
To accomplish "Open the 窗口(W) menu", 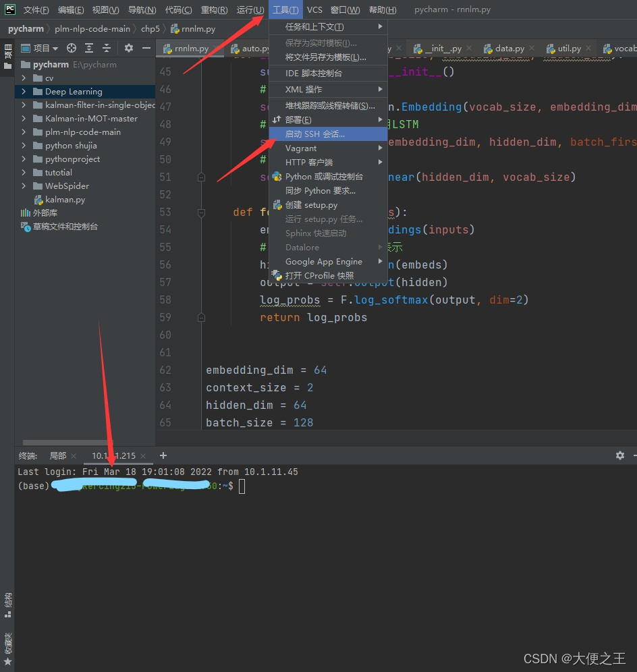I will [x=345, y=9].
